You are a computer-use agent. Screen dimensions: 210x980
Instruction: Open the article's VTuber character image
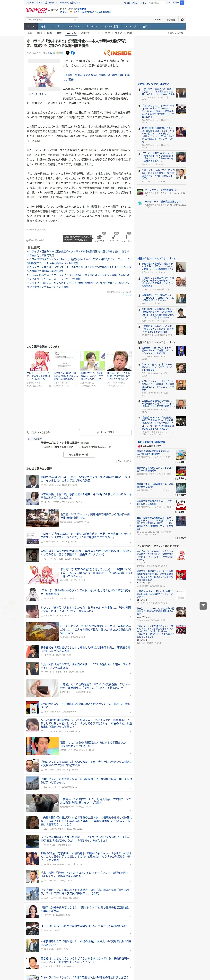tap(44, 75)
